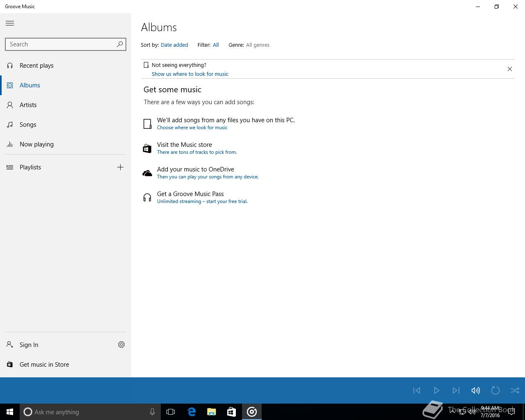Screen dimensions: 525x420
Task: Open Task View on the taskbar
Action: [x=171, y=412]
